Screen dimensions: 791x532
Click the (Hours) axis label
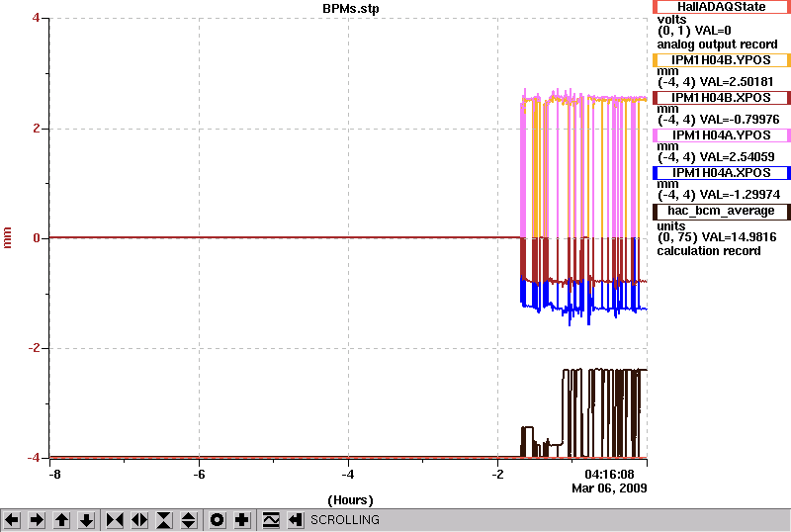[351, 500]
